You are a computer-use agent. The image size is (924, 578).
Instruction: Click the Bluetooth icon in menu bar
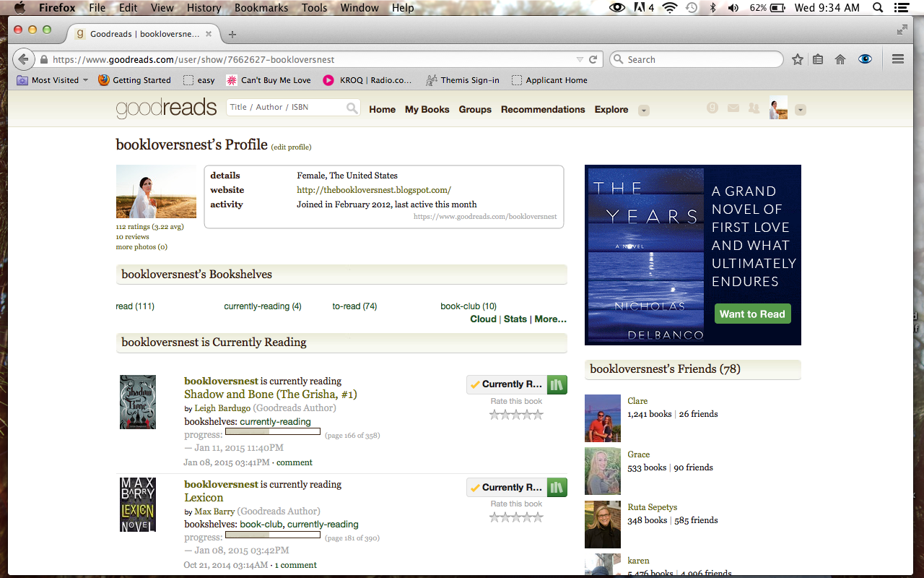coord(712,8)
